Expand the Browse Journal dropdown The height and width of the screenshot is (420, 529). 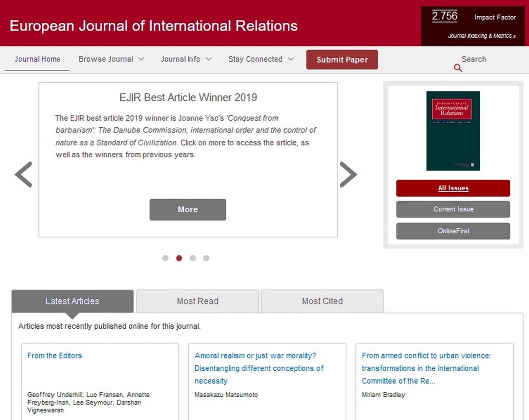click(111, 59)
